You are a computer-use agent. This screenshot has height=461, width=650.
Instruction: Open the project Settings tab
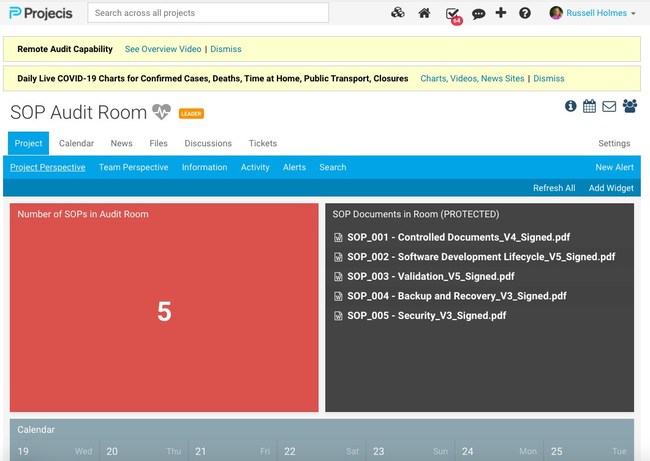click(614, 143)
